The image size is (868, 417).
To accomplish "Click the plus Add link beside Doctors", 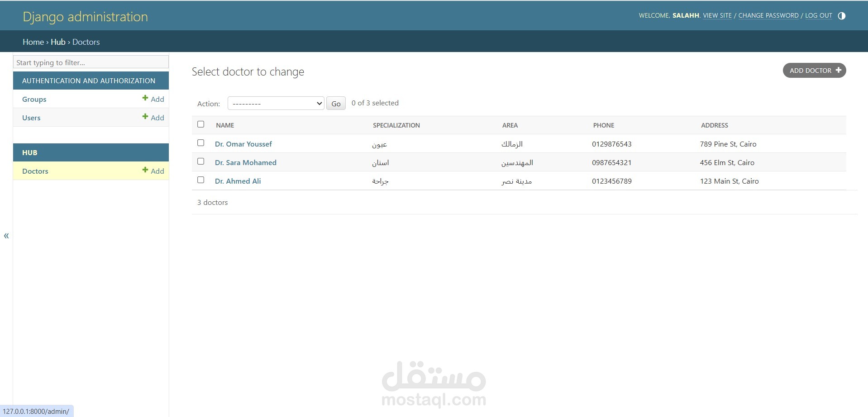I will pos(153,171).
